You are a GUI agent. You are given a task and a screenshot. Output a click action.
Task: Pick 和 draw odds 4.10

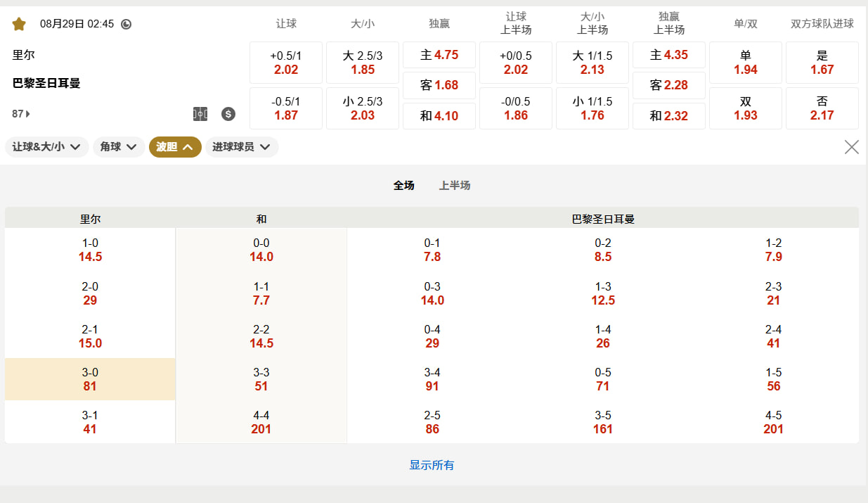tap(439, 116)
